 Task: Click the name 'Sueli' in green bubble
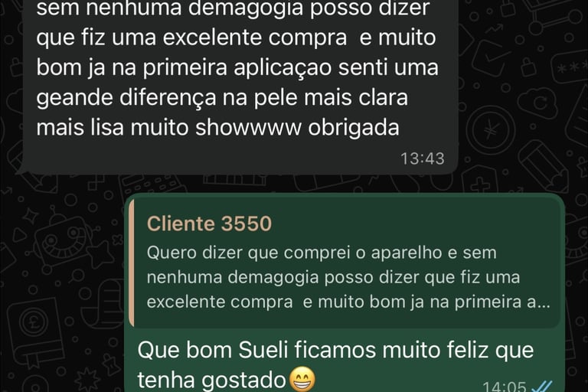[263, 351]
